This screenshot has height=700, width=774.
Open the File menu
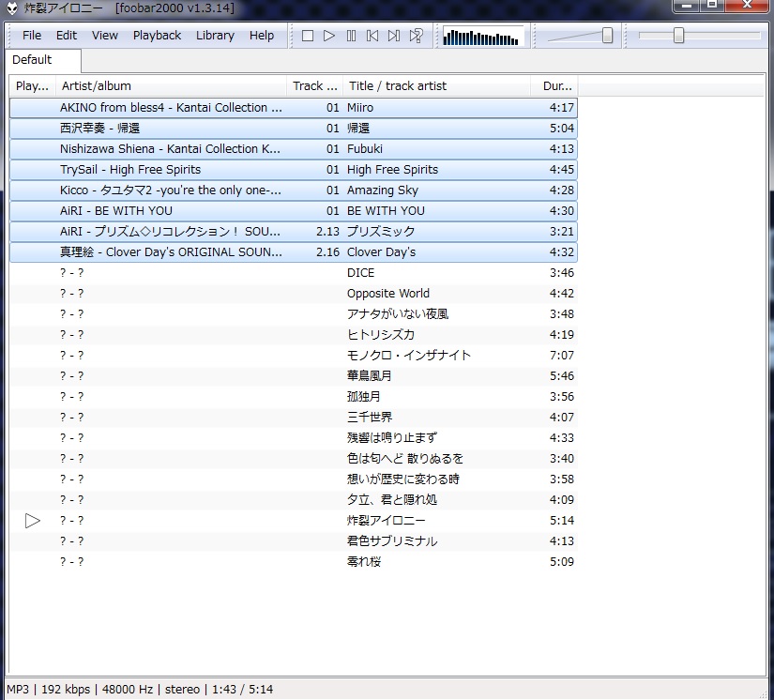coord(32,36)
